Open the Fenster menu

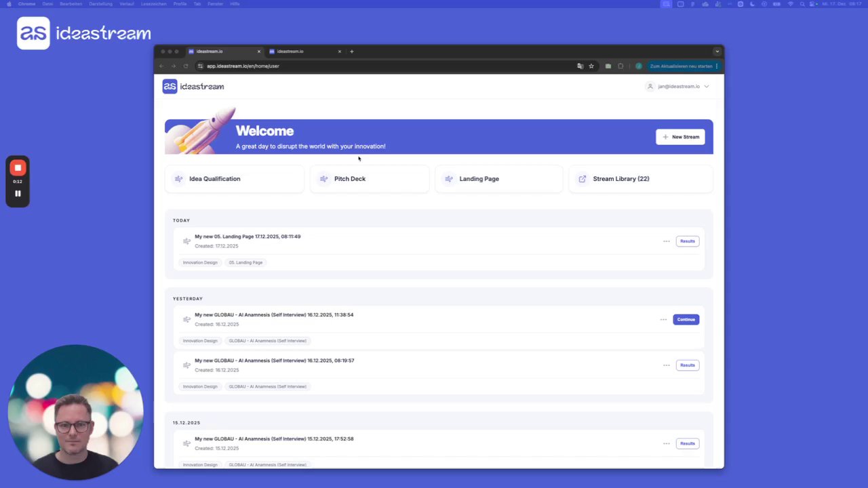click(x=216, y=3)
